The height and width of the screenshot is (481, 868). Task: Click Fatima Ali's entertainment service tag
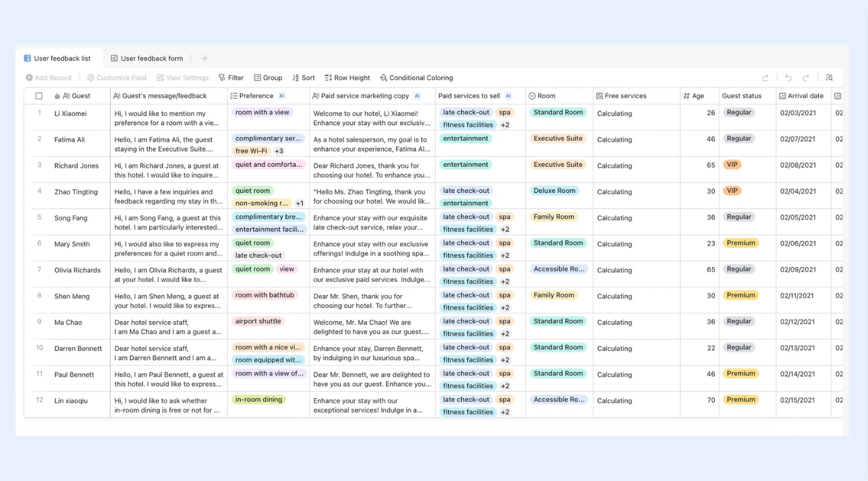(466, 139)
